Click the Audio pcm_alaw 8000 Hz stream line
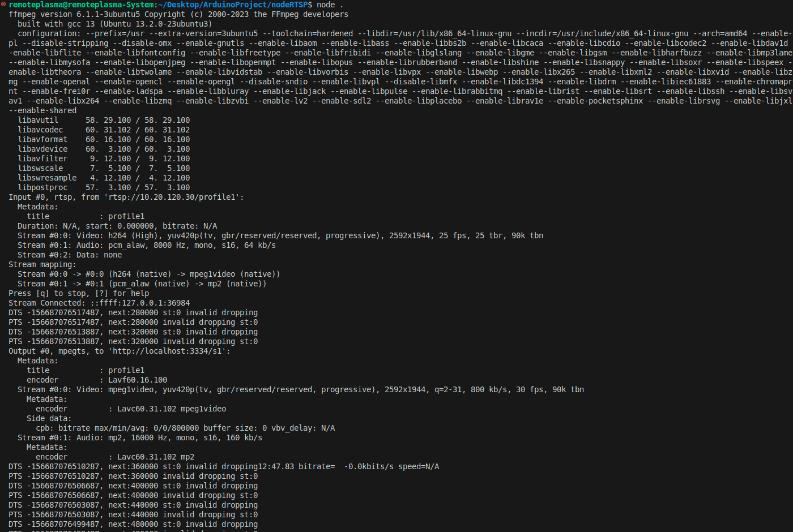The height and width of the screenshot is (532, 793). click(x=147, y=245)
